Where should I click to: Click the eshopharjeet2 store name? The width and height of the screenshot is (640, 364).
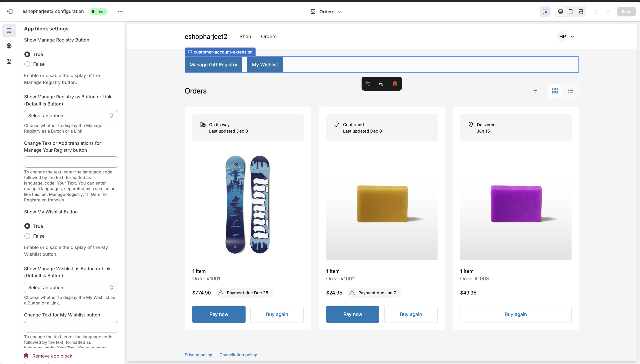coord(206,36)
